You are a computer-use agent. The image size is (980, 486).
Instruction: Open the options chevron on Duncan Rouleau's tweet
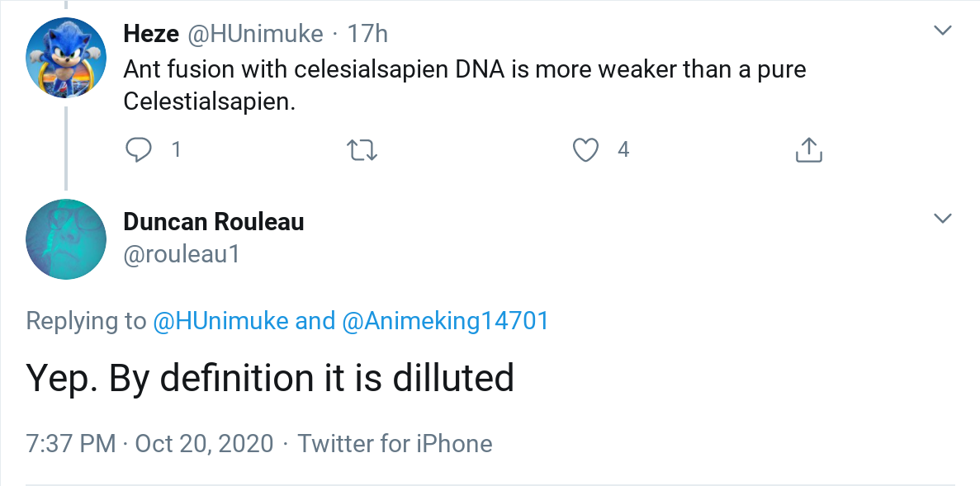[x=942, y=219]
